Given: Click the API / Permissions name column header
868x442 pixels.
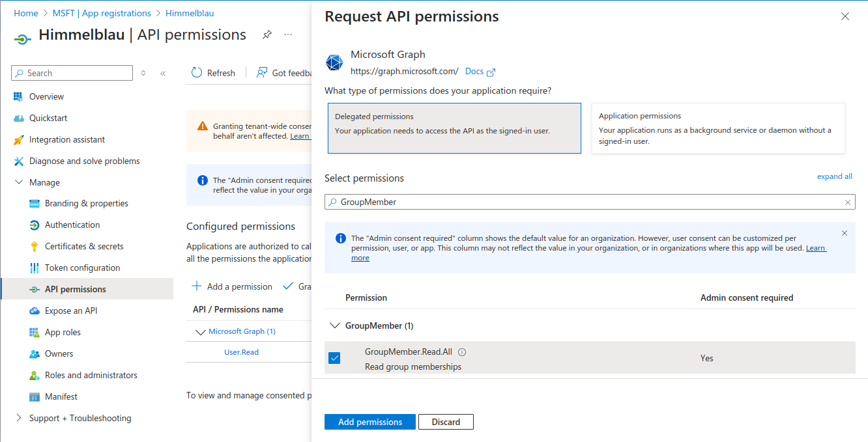Looking at the screenshot, I should coord(238,309).
